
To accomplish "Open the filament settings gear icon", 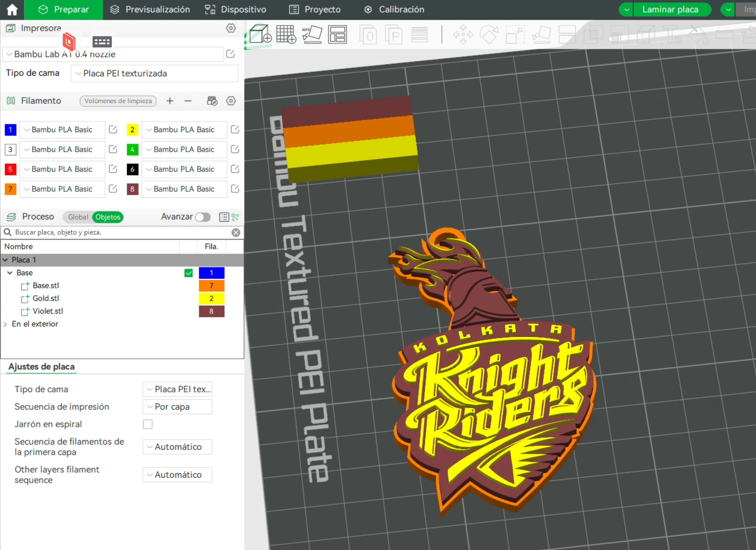I will 231,101.
